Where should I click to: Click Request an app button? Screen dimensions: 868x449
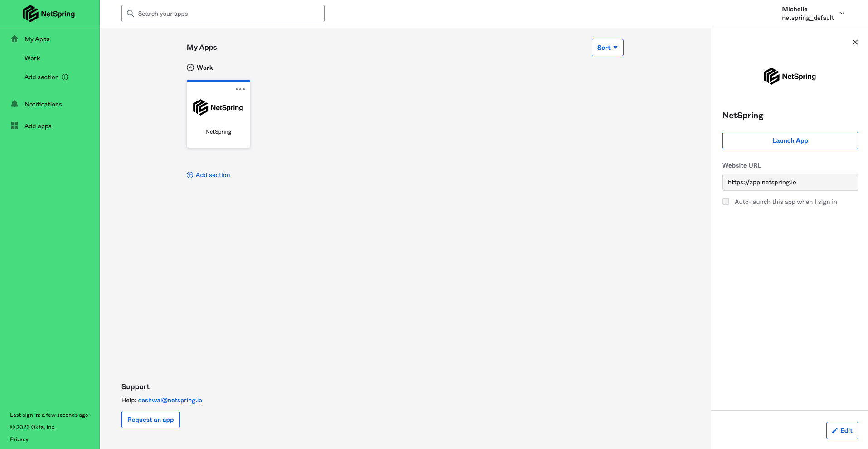150,420
